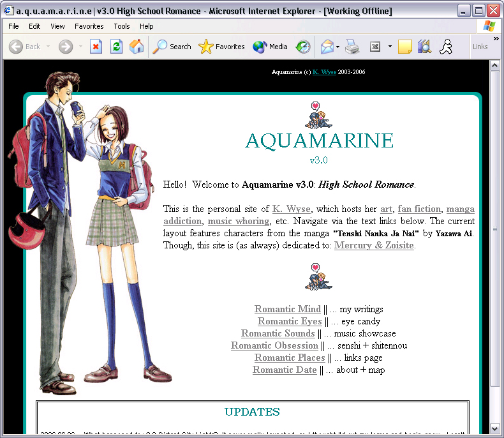Open Romantic Mind writings link
Image resolution: width=504 pixels, height=438 pixels.
click(x=288, y=309)
